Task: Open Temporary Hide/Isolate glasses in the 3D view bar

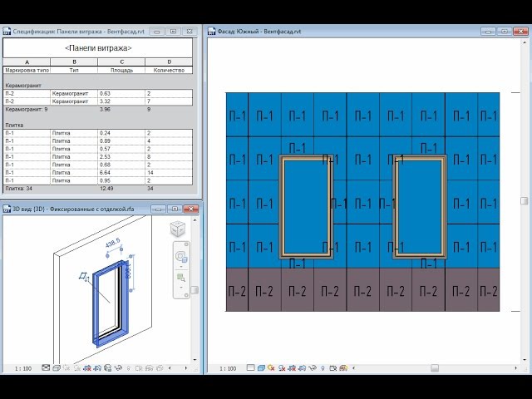Action: pos(118,368)
